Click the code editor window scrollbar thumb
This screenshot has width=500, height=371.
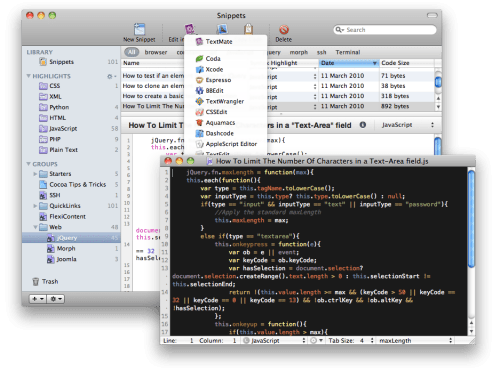pyautogui.click(x=471, y=219)
